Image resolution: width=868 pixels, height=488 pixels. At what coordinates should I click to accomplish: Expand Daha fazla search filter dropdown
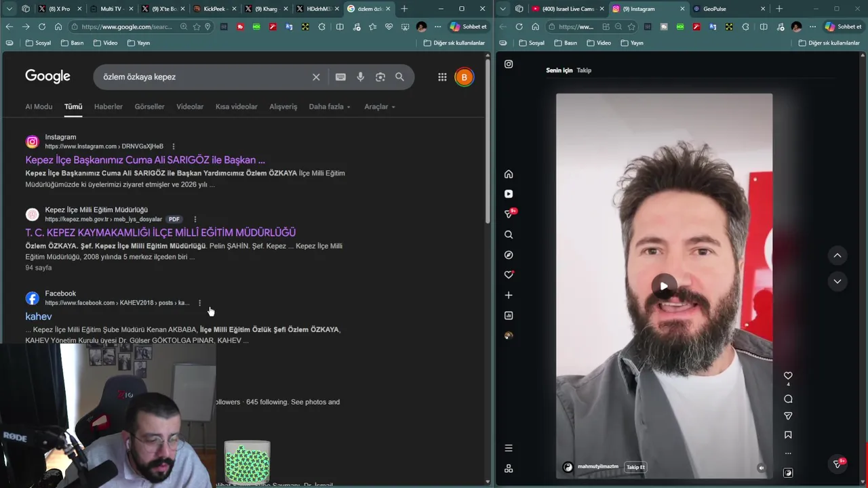(330, 106)
